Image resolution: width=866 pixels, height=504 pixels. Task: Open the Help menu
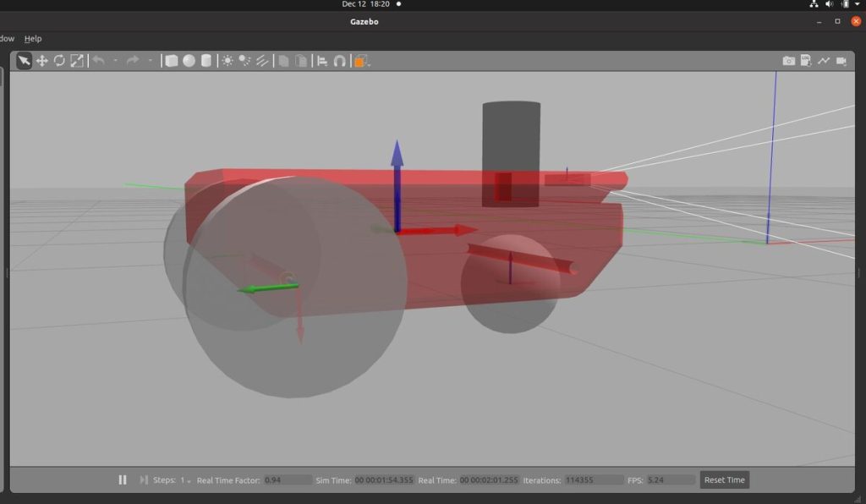[x=33, y=38]
